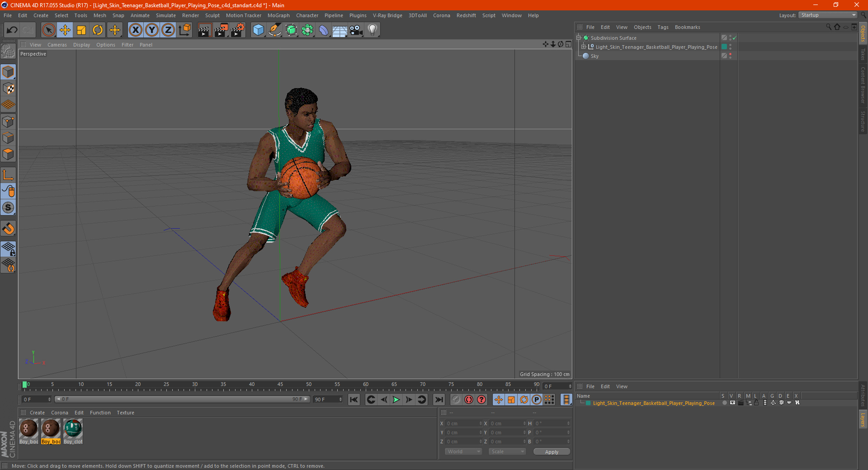Image resolution: width=868 pixels, height=470 pixels.
Task: Play the animation forward
Action: click(x=396, y=399)
